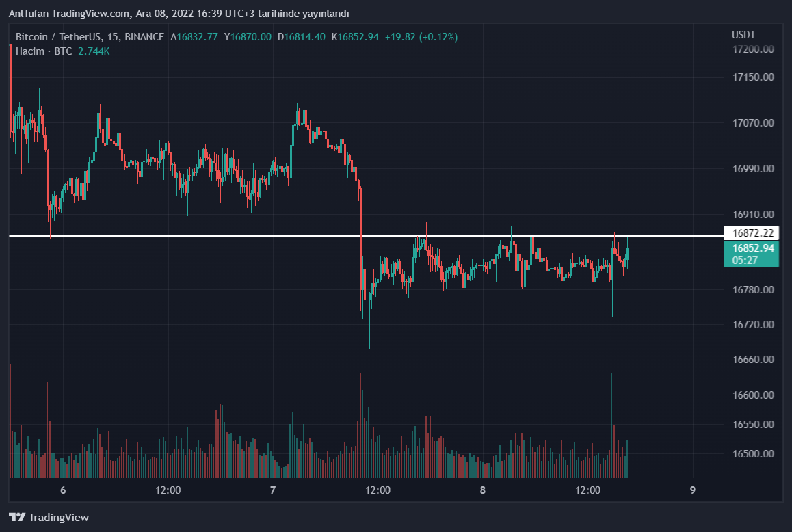Click the Y16870.00 high value in header
This screenshot has height=532, width=792.
[248, 37]
